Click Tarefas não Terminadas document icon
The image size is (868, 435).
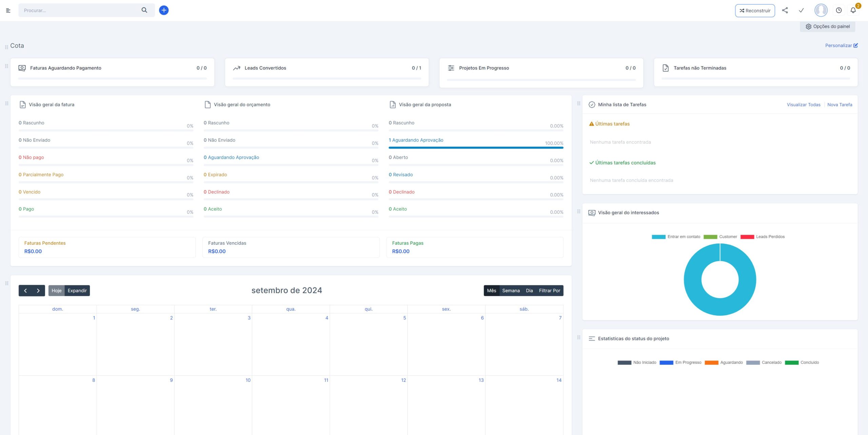[666, 68]
